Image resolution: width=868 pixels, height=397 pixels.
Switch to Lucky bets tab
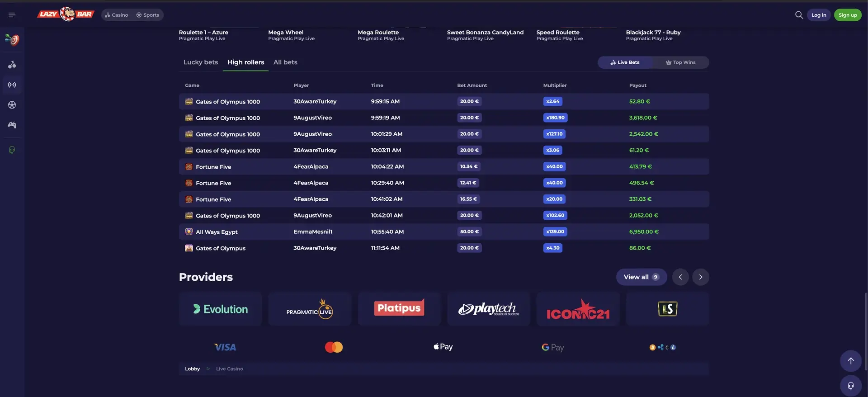click(201, 62)
